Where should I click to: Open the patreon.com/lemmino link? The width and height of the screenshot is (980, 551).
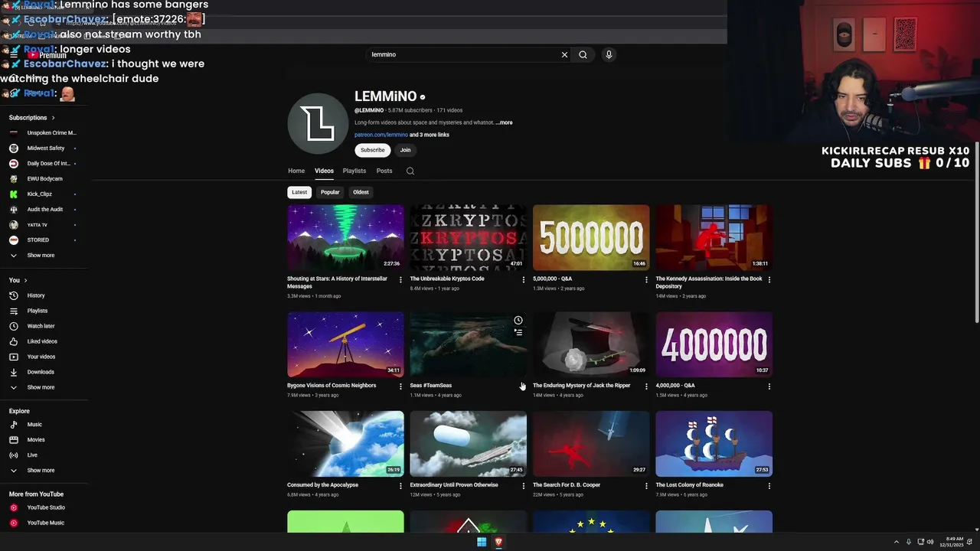click(381, 135)
